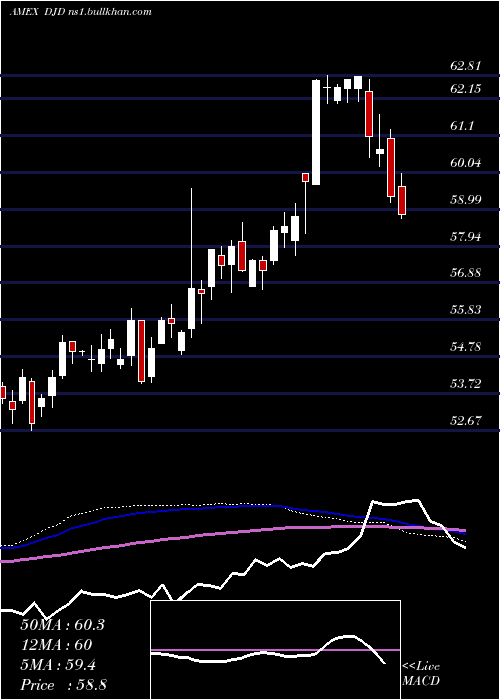Click the 62.81 price level label

466,66
